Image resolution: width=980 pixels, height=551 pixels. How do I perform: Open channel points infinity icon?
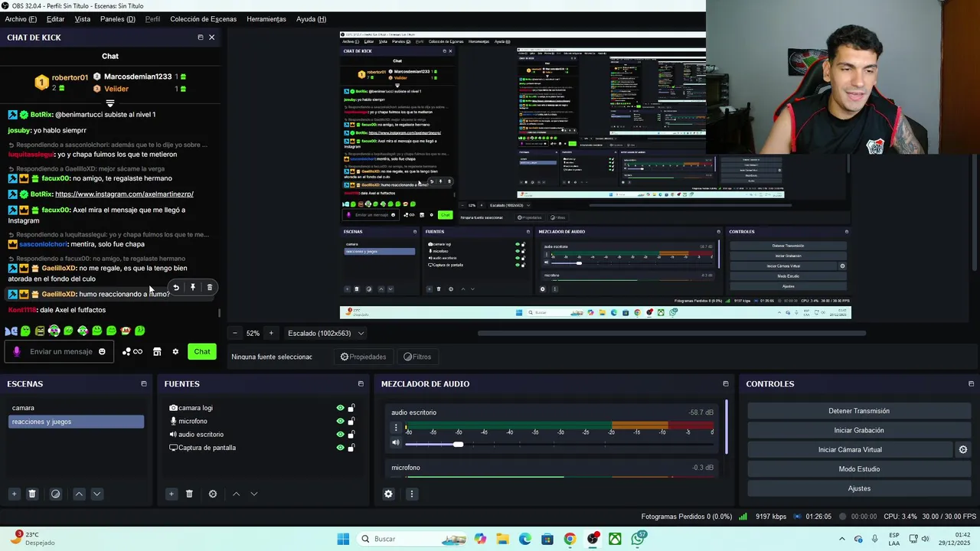point(138,352)
